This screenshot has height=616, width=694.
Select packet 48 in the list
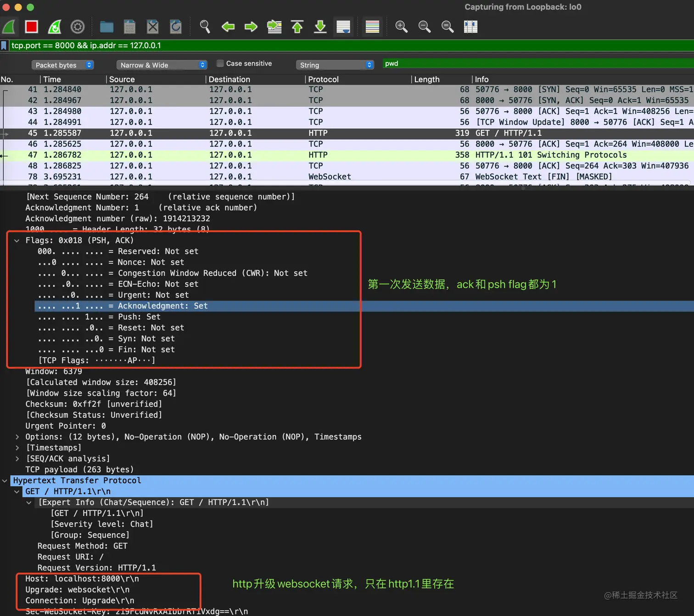(x=347, y=166)
